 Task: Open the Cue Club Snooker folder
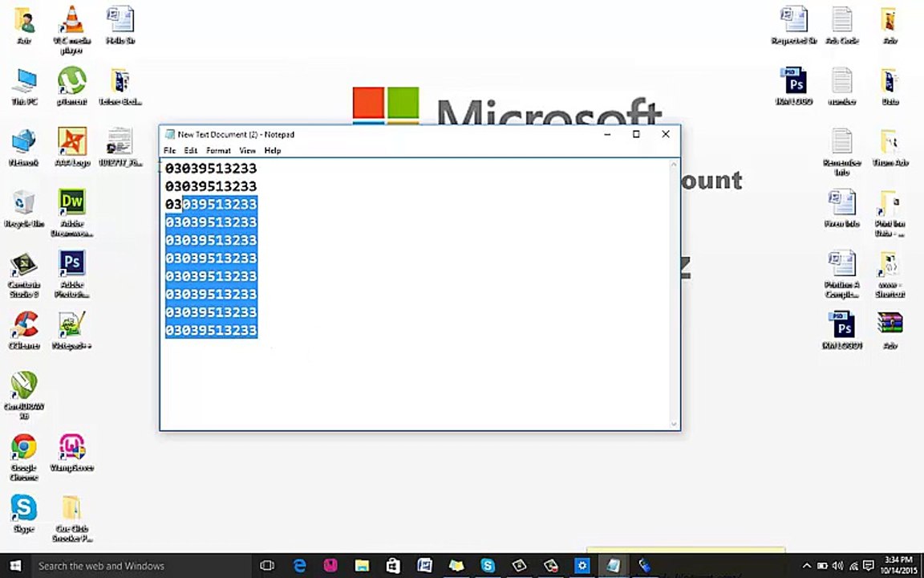click(72, 518)
